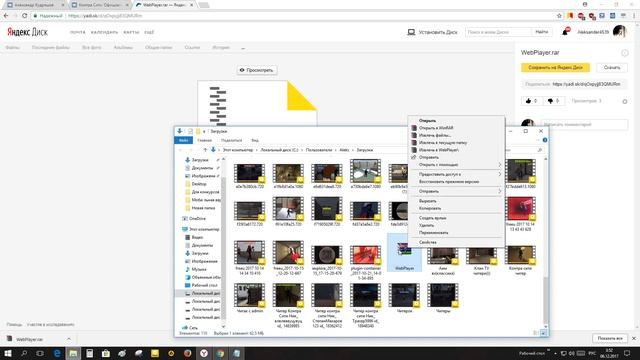The width and height of the screenshot is (640, 360).
Task: Open the 'Ещё' services dropdown in Yandex header
Action: (149, 32)
